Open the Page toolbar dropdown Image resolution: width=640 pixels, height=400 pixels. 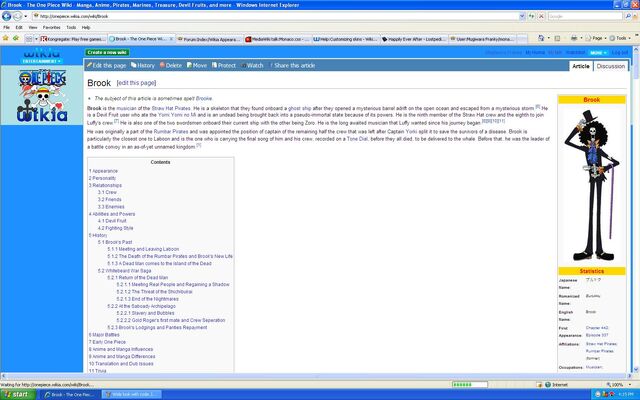[x=596, y=38]
